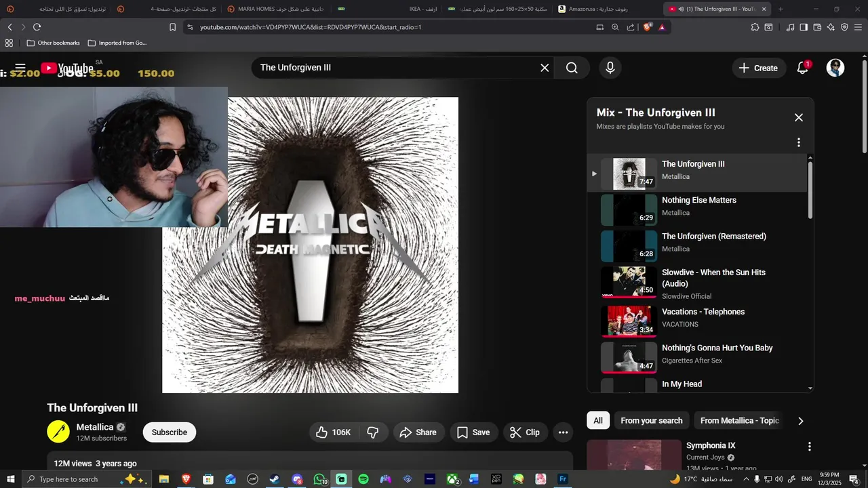Viewport: 868px width, 488px height.
Task: Dislike the video with thumbs down
Action: 373,432
